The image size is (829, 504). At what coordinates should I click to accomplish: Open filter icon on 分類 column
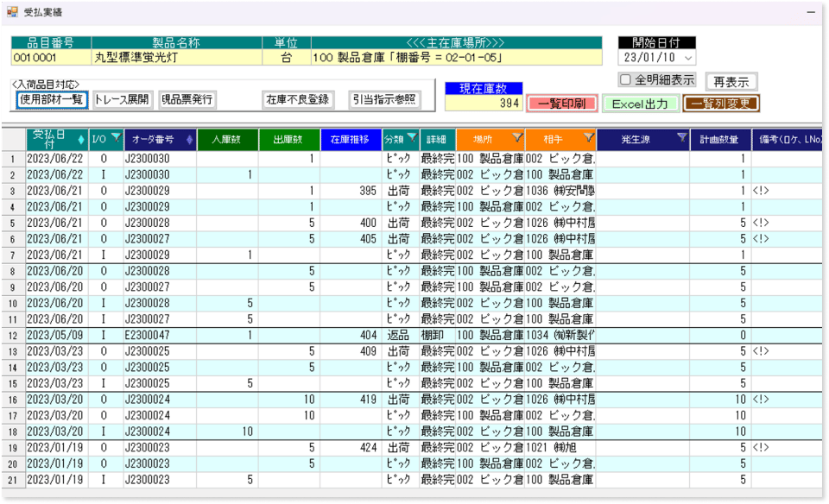tap(413, 138)
